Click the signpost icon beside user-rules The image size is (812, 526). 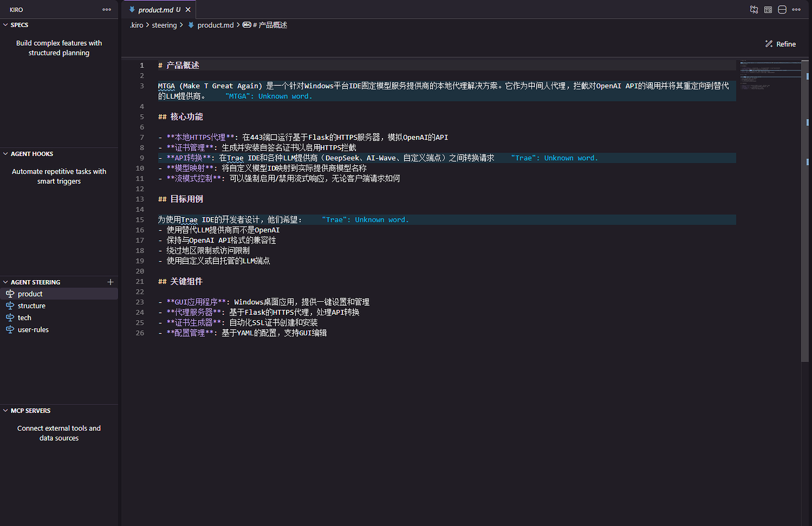(x=10, y=329)
